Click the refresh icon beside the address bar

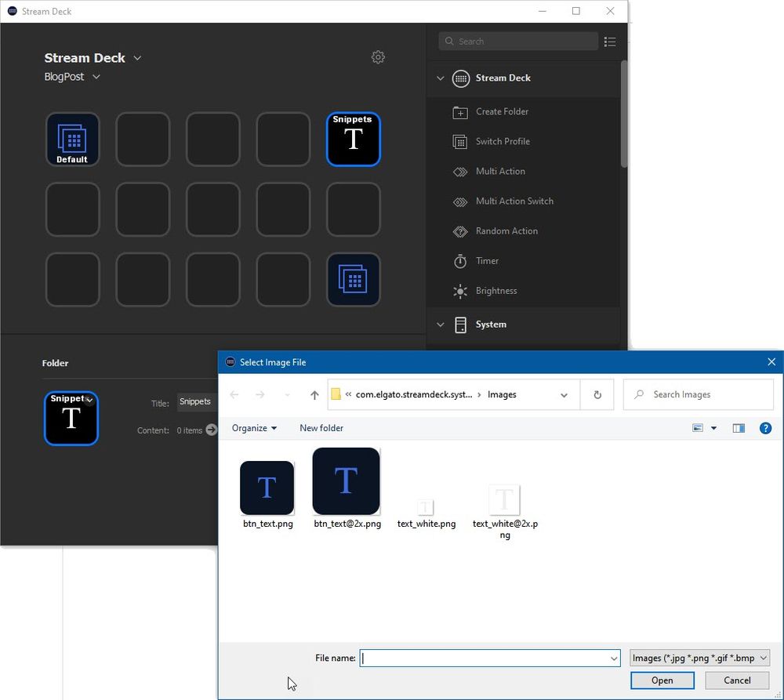tap(597, 394)
